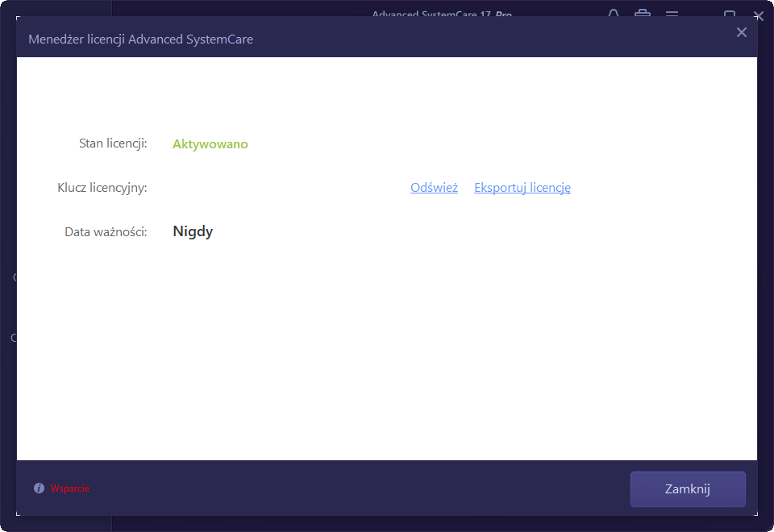Click the info icon beside Wsparcie

(x=39, y=488)
